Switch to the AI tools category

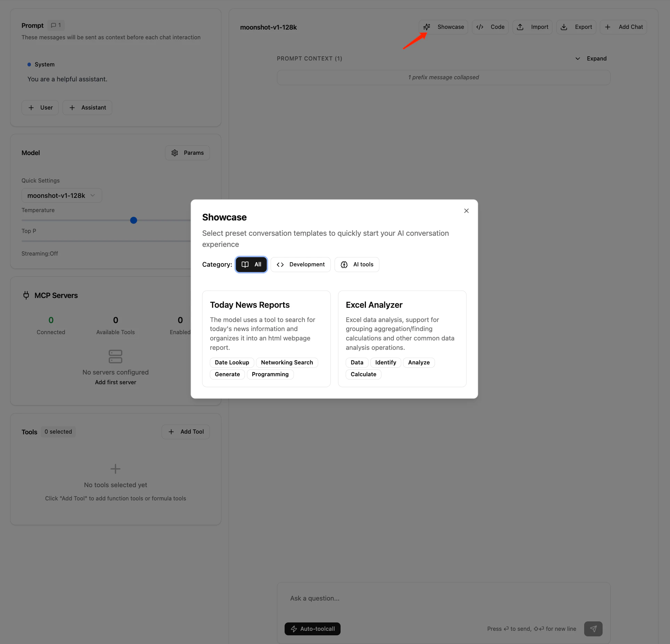(357, 265)
